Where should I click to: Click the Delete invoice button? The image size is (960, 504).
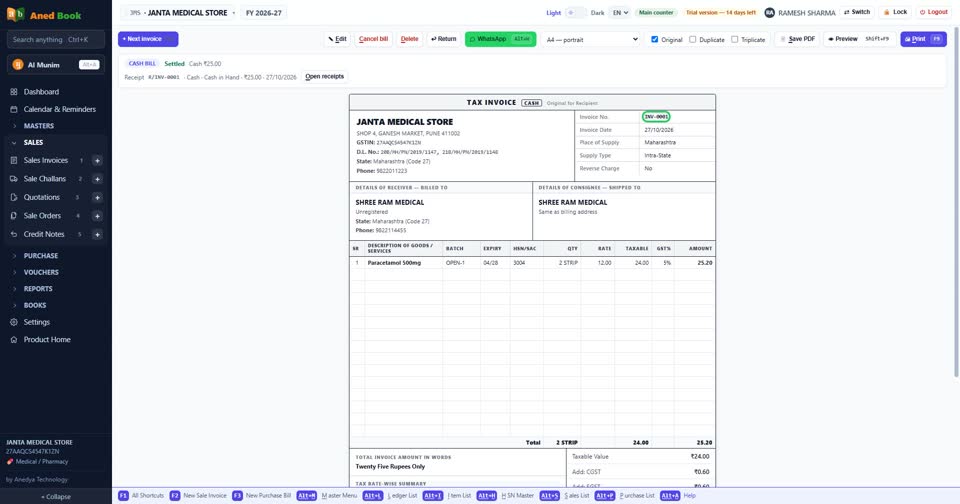410,39
